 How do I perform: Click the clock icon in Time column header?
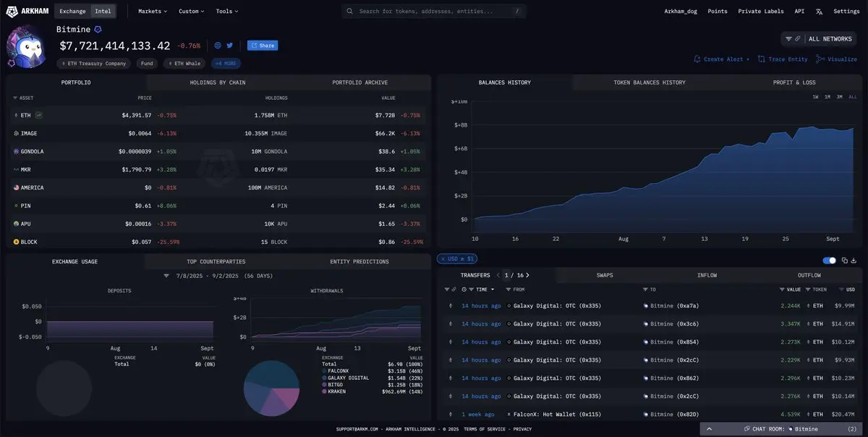pyautogui.click(x=464, y=289)
